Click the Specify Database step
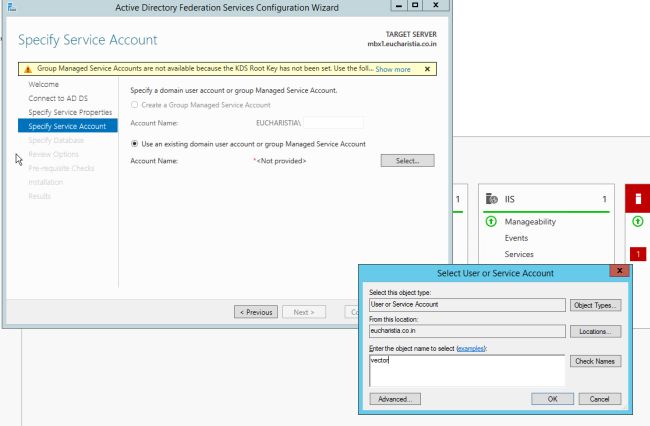 pyautogui.click(x=56, y=140)
